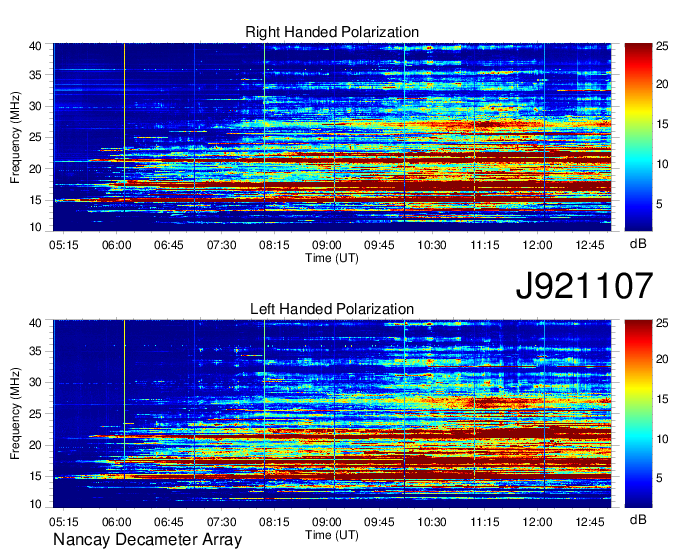Click the bottom panel's color scale bar

638,414
